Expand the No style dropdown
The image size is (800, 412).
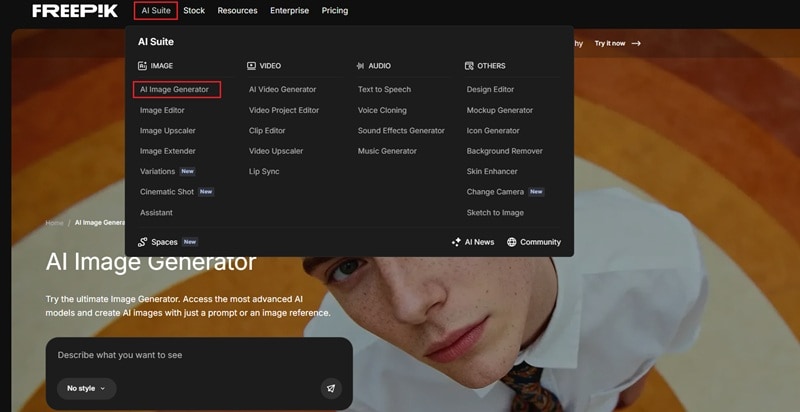click(86, 389)
